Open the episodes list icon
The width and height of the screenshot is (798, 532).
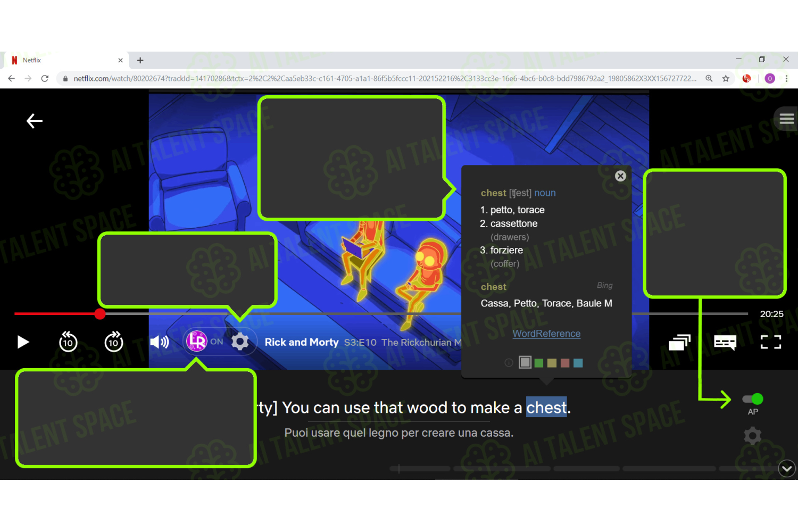tap(679, 342)
